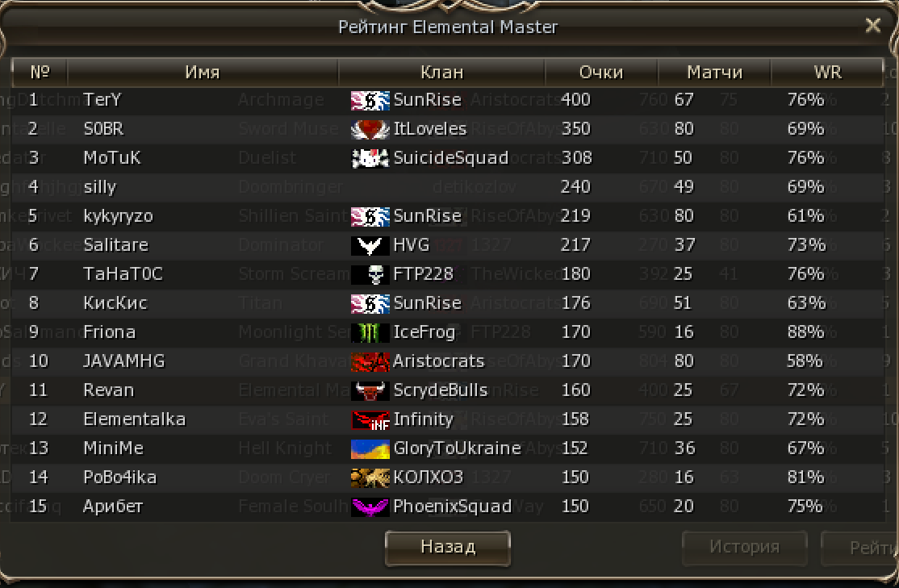Click the ItLoveles heart crest icon
The width and height of the screenshot is (899, 588).
pos(370,130)
